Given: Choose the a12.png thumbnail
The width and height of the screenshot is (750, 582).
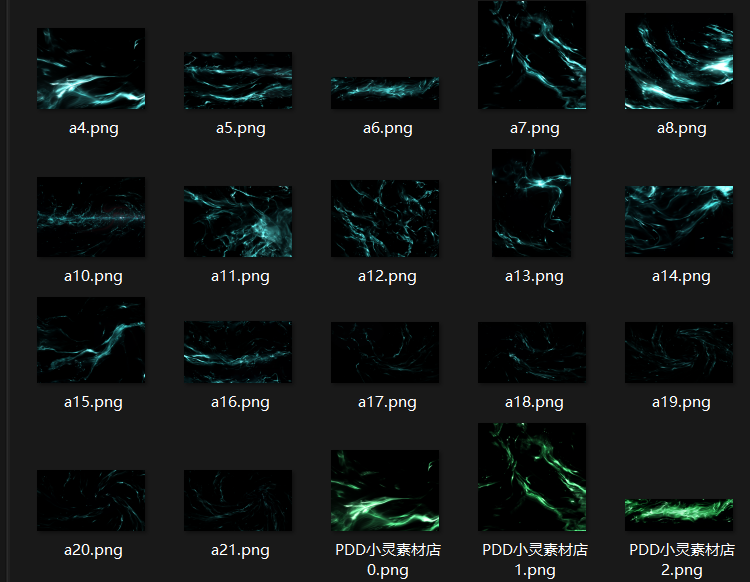Looking at the screenshot, I should tap(385, 219).
